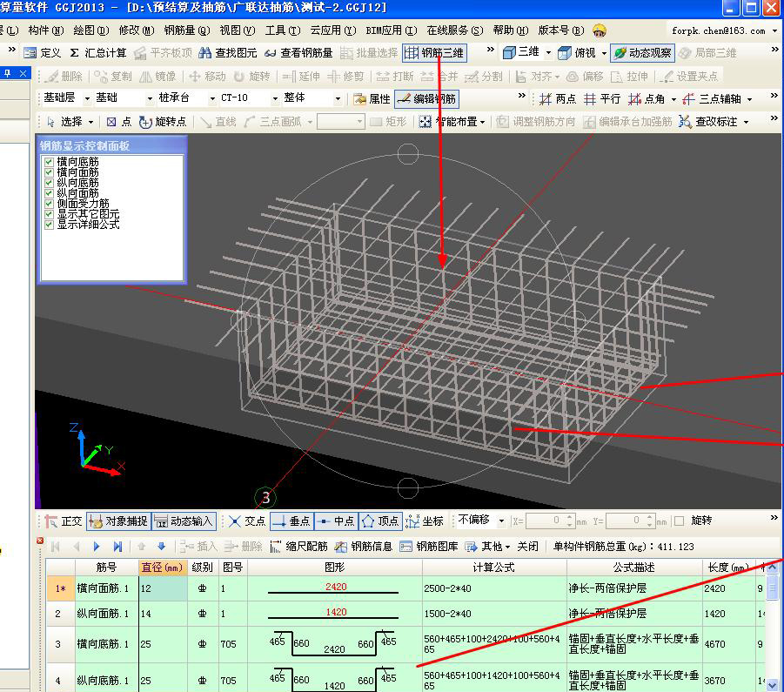Open 查改标注 check annotation tool
This screenshot has height=692, width=784.
708,122
